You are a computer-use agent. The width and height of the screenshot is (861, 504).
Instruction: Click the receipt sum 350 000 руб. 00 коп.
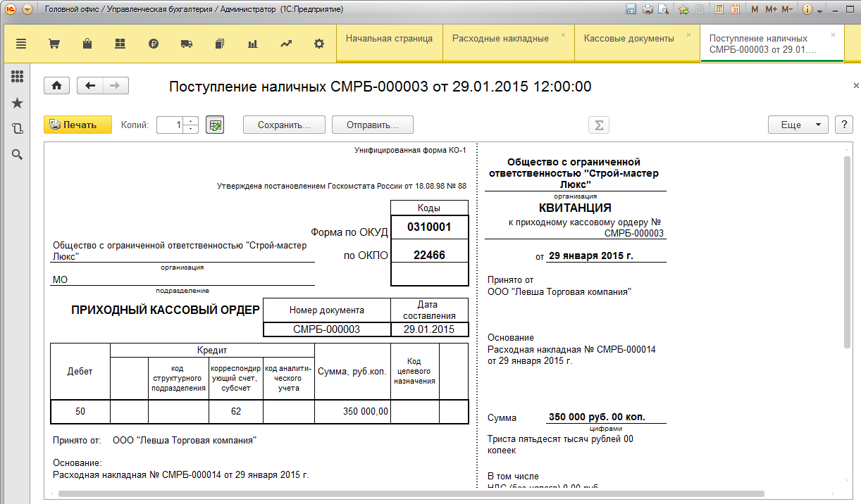597,417
